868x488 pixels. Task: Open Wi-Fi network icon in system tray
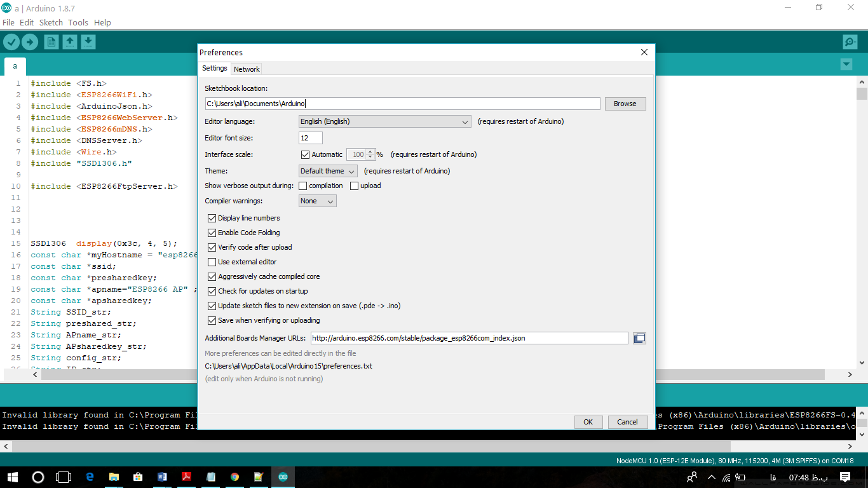(726, 477)
